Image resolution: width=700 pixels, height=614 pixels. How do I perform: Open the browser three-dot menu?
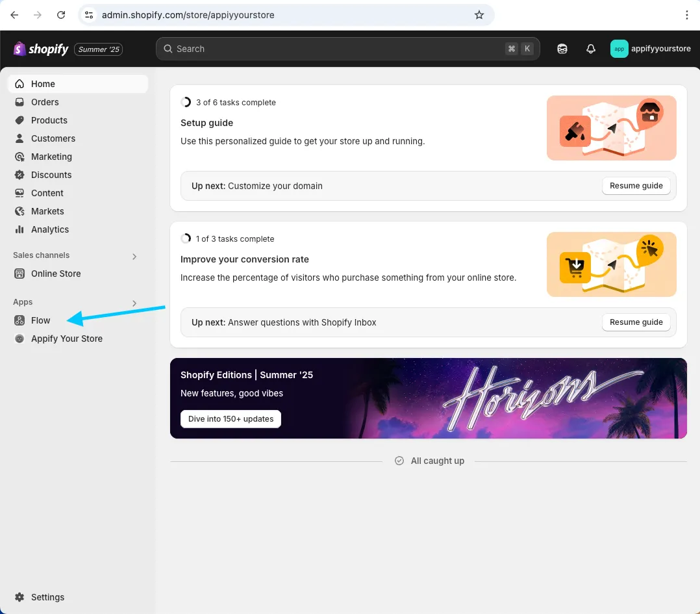pyautogui.click(x=686, y=15)
